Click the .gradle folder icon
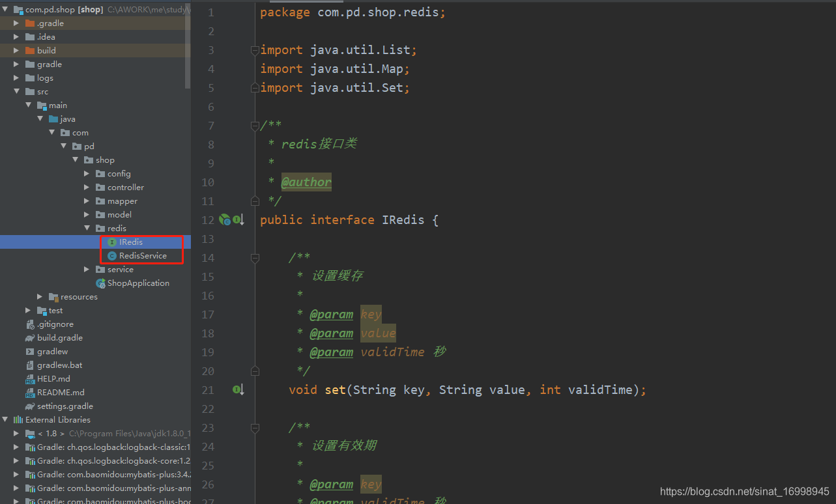Screen dimensions: 836x504 point(30,23)
